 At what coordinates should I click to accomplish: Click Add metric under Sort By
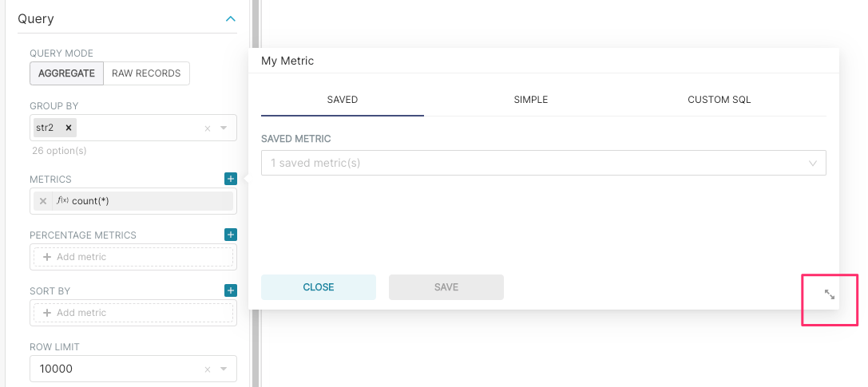click(x=133, y=313)
